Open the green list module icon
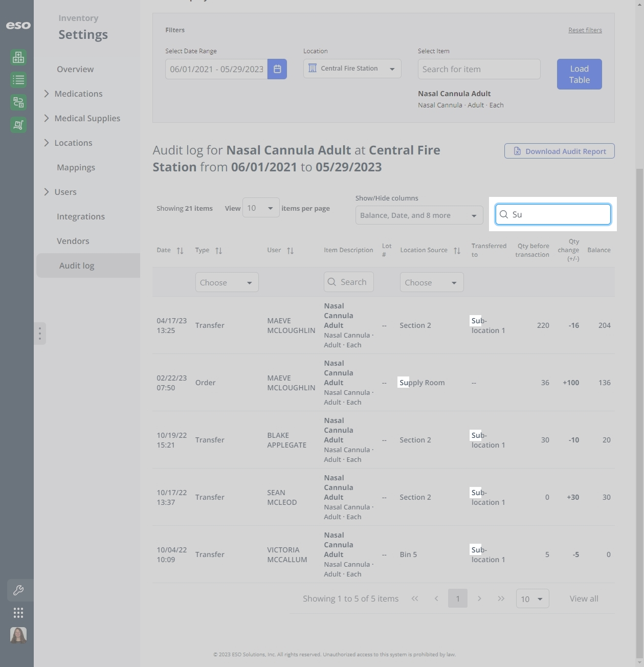 [x=18, y=80]
